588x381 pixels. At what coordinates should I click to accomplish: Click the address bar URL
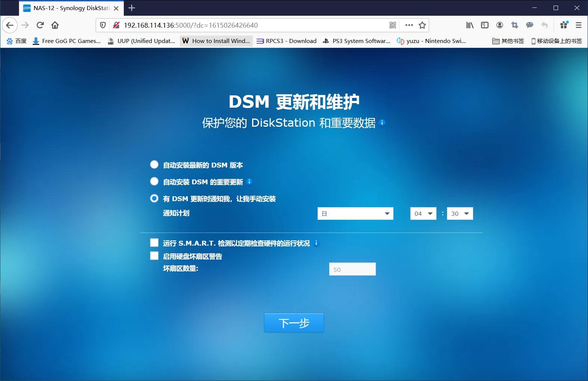tap(191, 25)
